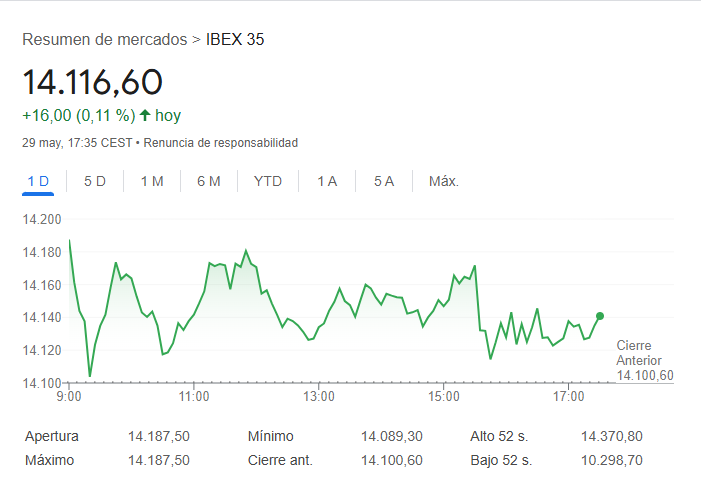Switch chart to 1 A range
The height and width of the screenshot is (481, 701).
click(327, 181)
